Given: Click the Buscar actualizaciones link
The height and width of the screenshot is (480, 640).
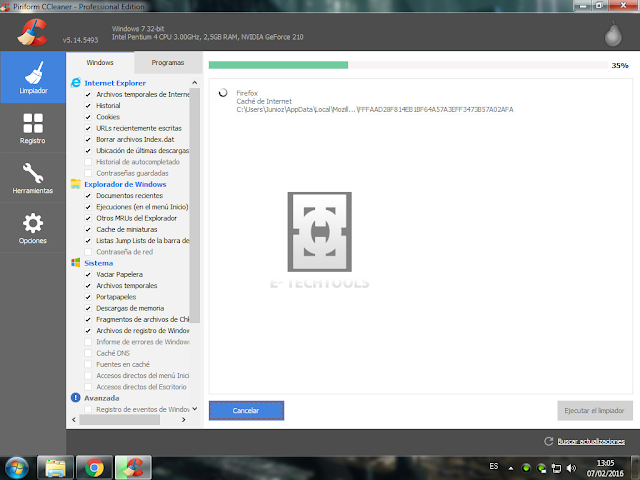Looking at the screenshot, I should (591, 441).
